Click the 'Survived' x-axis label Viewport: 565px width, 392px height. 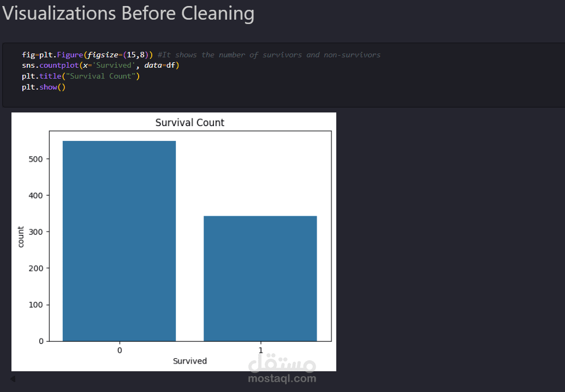189,361
